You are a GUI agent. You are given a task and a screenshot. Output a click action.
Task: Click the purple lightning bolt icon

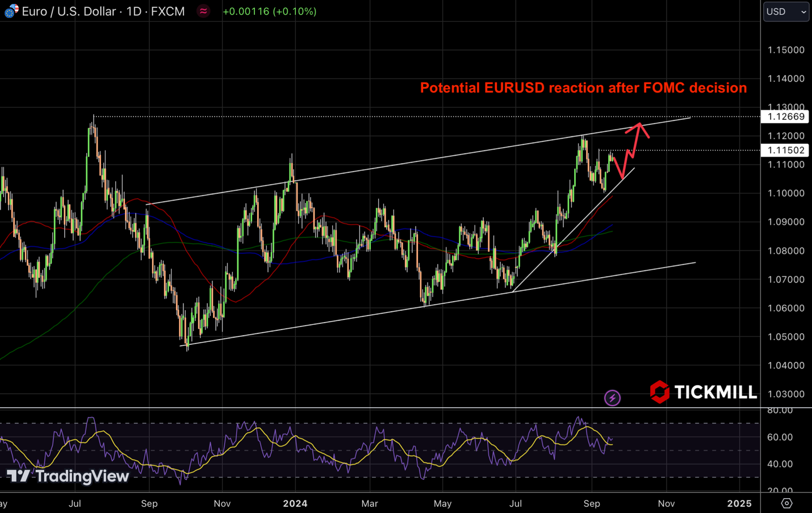pyautogui.click(x=612, y=398)
